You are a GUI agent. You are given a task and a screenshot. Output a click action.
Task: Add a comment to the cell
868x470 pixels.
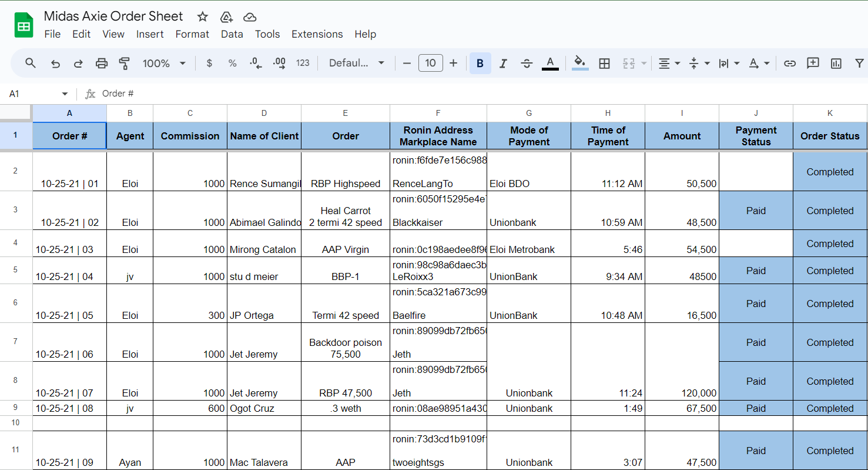click(x=813, y=63)
